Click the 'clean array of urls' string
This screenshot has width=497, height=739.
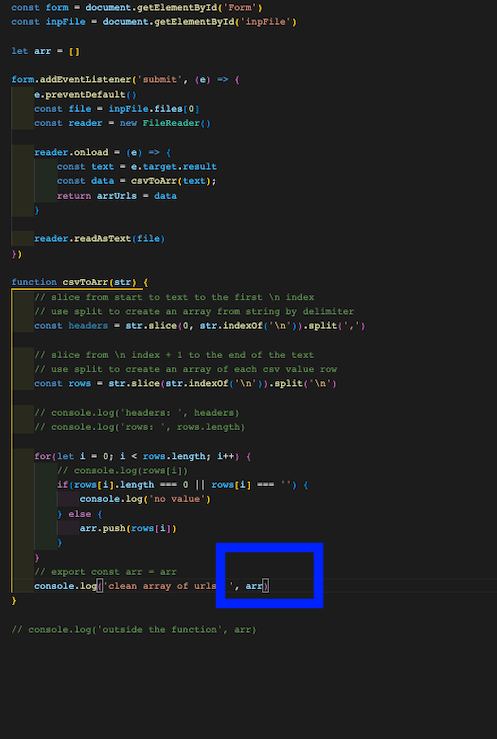click(x=168, y=586)
